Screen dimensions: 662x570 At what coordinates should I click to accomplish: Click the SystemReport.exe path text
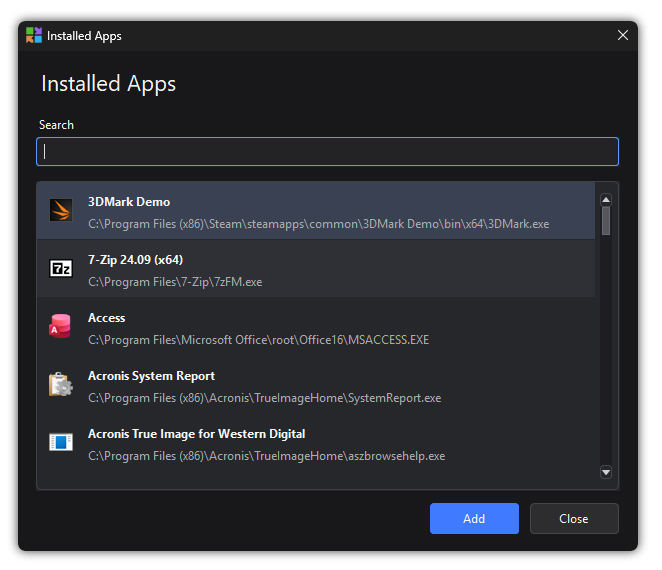point(265,398)
